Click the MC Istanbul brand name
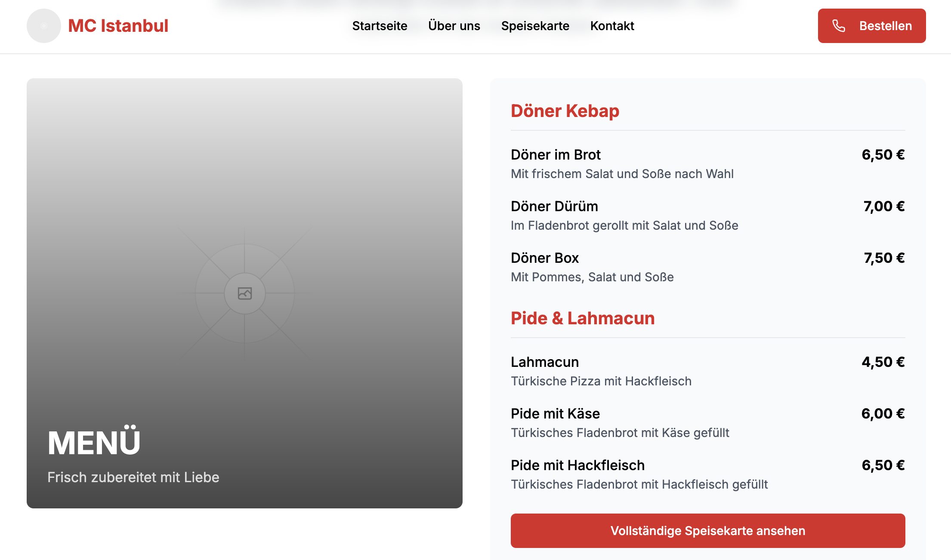The height and width of the screenshot is (560, 951). 118,26
